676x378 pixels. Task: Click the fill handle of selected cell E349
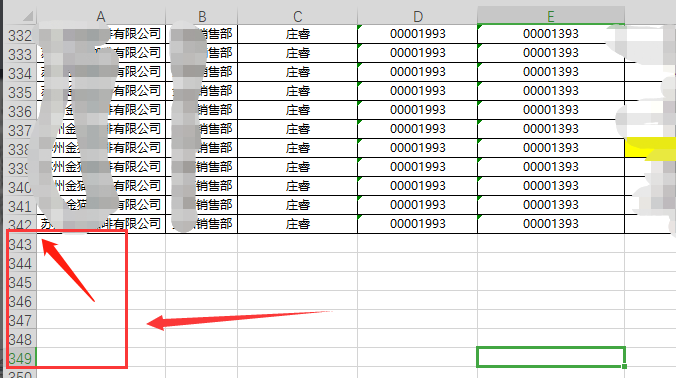point(624,366)
